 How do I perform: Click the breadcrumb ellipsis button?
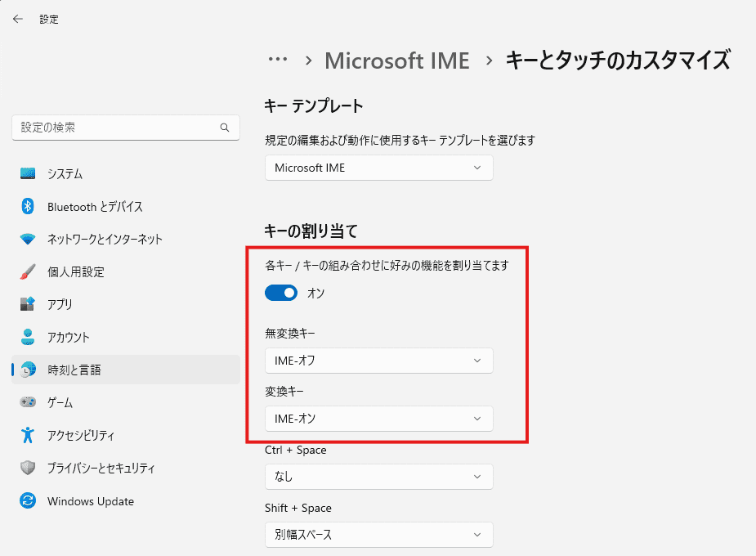tap(278, 60)
